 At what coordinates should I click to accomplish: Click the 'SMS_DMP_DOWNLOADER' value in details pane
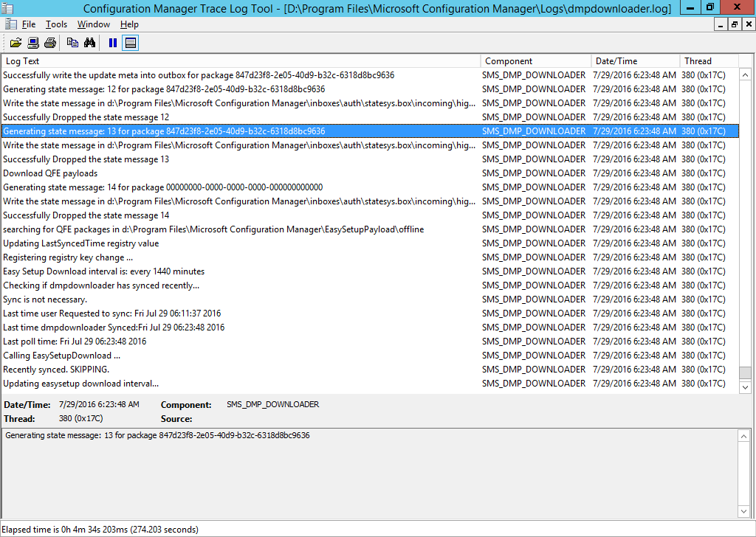point(273,404)
